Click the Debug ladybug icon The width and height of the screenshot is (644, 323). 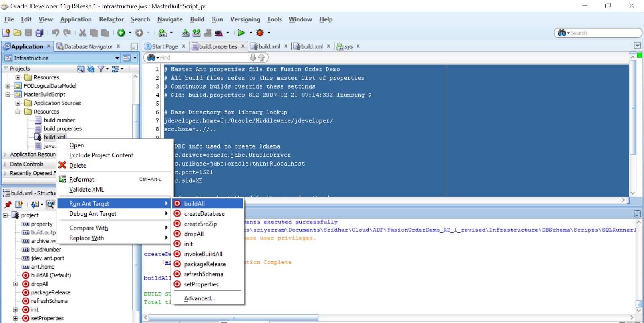pos(260,33)
